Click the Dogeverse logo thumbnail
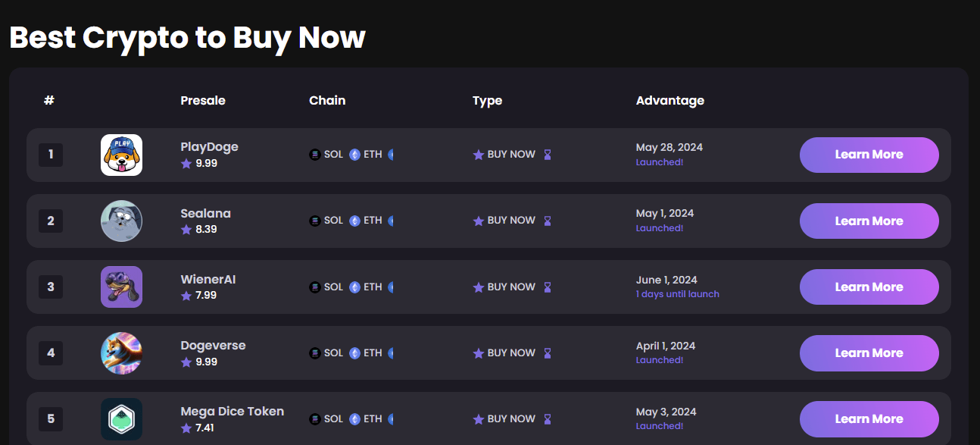 pos(121,353)
